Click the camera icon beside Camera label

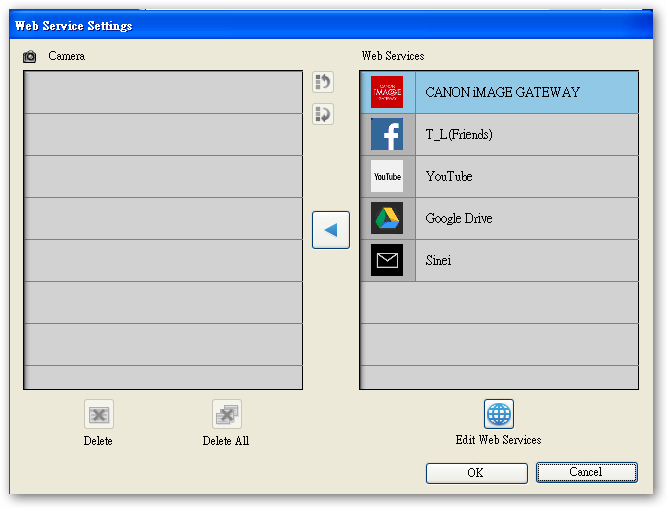click(29, 56)
